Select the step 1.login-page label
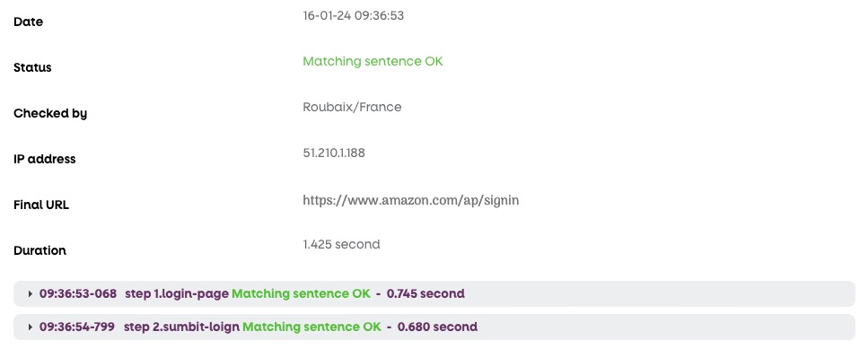Viewport: 868px width, 358px height. [x=177, y=293]
